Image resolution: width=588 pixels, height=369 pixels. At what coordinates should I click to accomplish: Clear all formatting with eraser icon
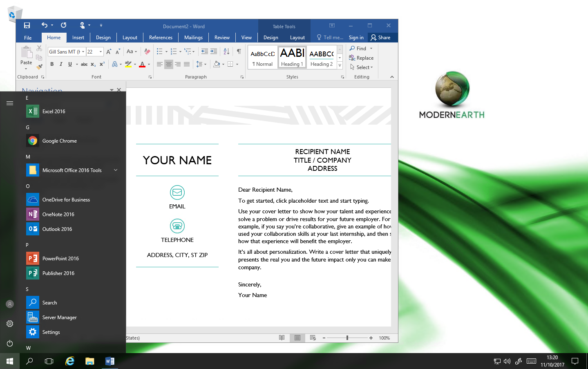coord(147,52)
